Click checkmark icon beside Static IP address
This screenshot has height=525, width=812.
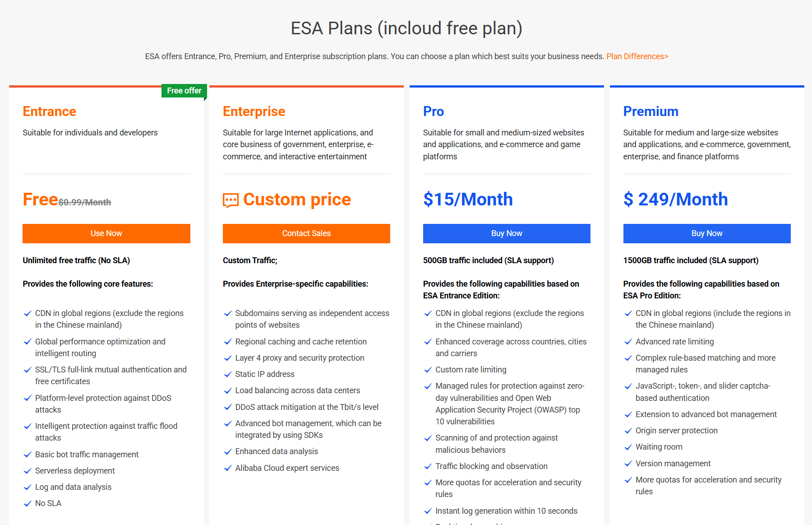point(228,374)
